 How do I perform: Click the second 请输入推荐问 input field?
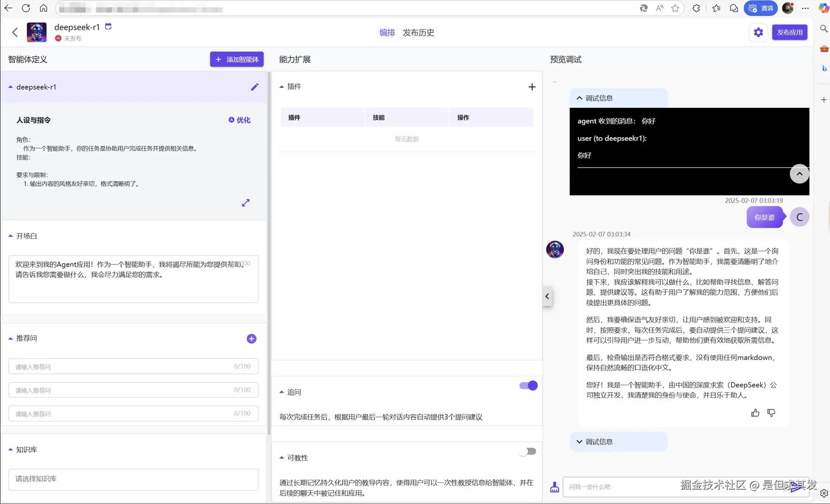133,390
